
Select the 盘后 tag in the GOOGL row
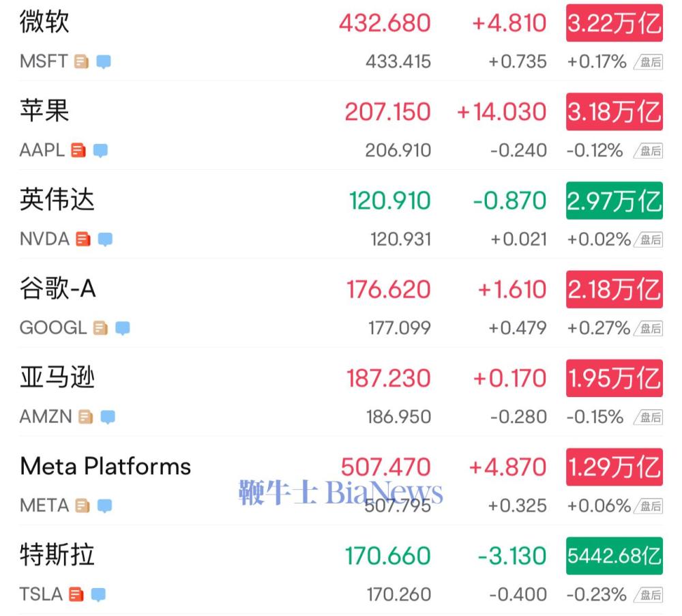coord(648,328)
